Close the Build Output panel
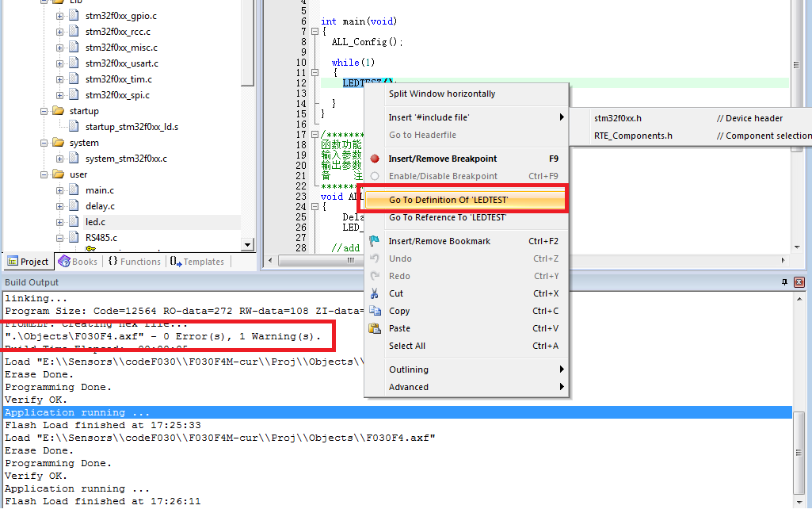 [x=799, y=282]
